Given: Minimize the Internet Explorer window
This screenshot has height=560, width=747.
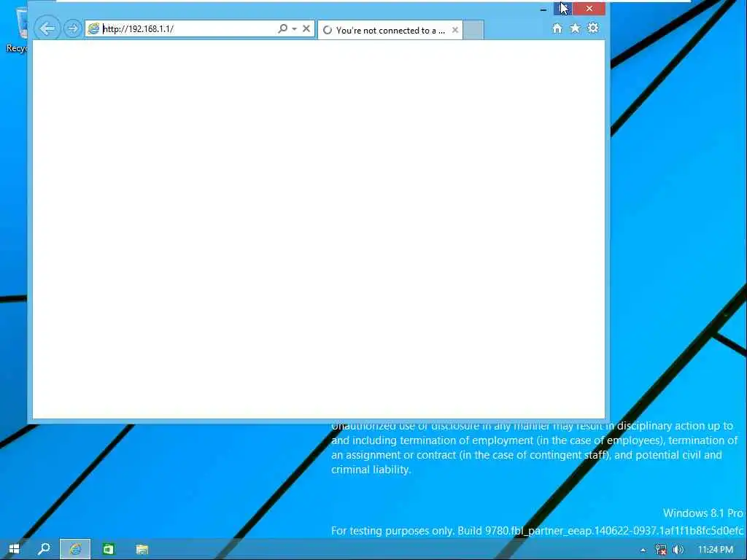Looking at the screenshot, I should tap(543, 9).
